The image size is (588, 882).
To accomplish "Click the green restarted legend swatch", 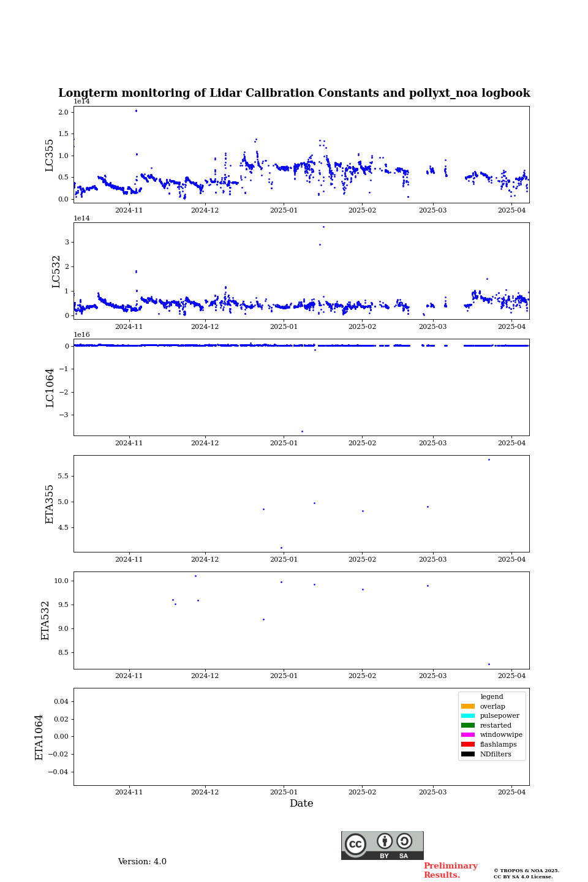I will coord(468,725).
